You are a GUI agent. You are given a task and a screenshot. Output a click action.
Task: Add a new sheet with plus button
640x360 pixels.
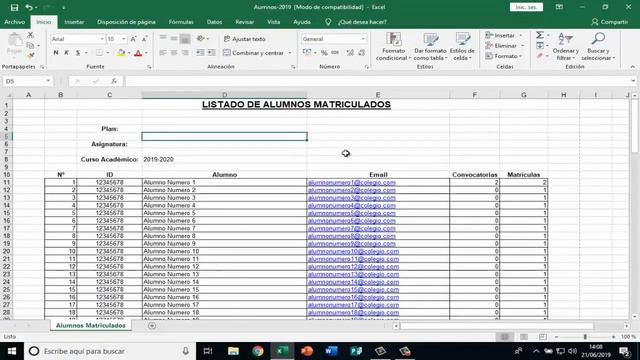[x=152, y=326]
